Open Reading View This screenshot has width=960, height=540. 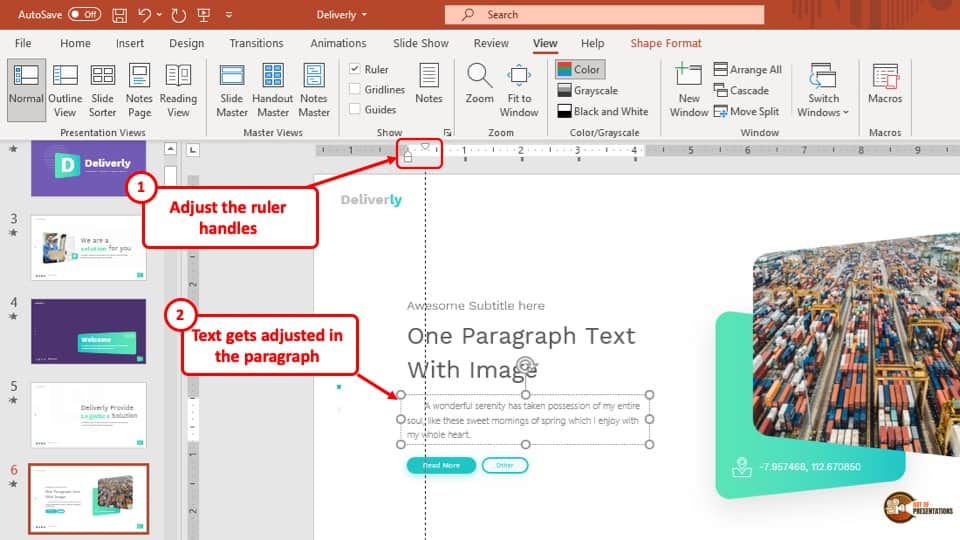point(178,90)
